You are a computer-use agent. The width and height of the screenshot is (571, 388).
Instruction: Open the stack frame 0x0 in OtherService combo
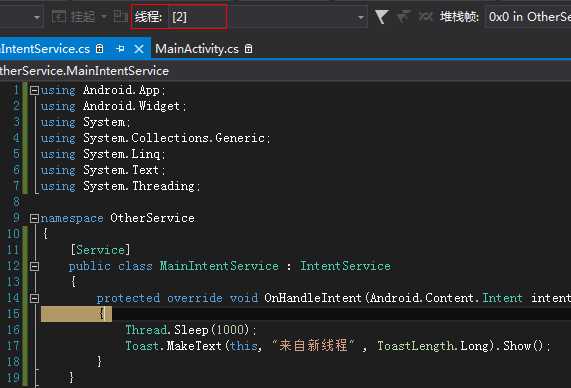coord(528,17)
